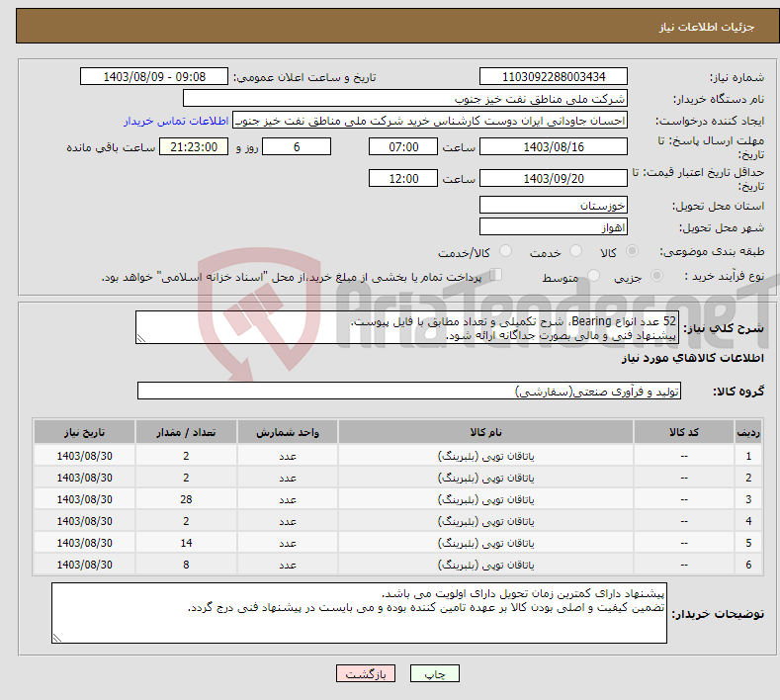Click quantity 28 in row 3
This screenshot has width=780, height=700.
click(x=186, y=499)
